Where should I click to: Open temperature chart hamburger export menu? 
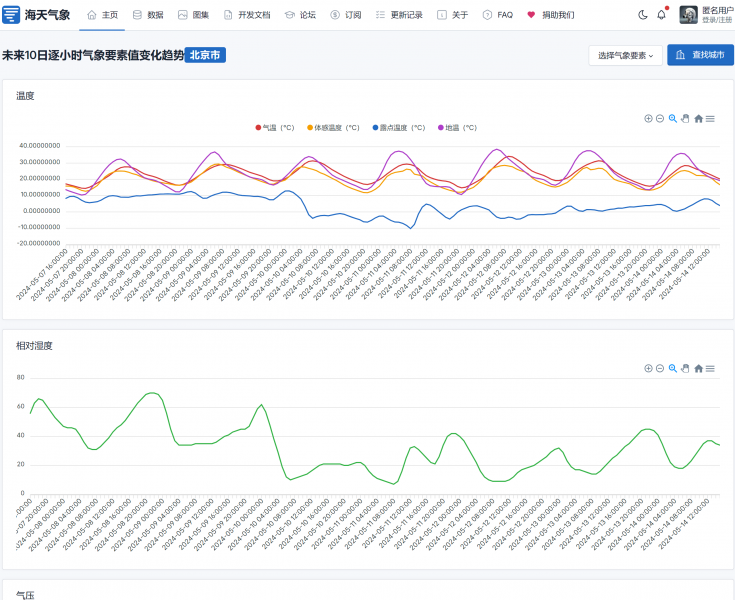pyautogui.click(x=710, y=118)
